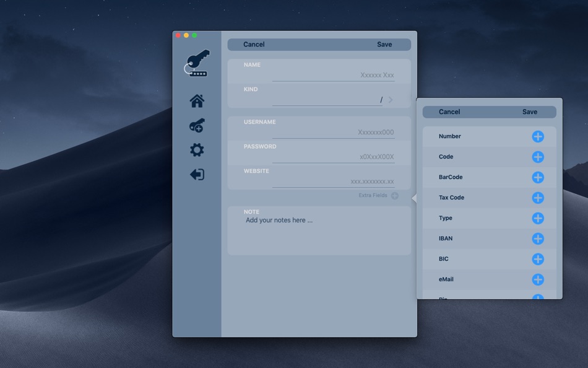Maximize the window with green button
Screen dimensions: 588x368
(x=194, y=35)
